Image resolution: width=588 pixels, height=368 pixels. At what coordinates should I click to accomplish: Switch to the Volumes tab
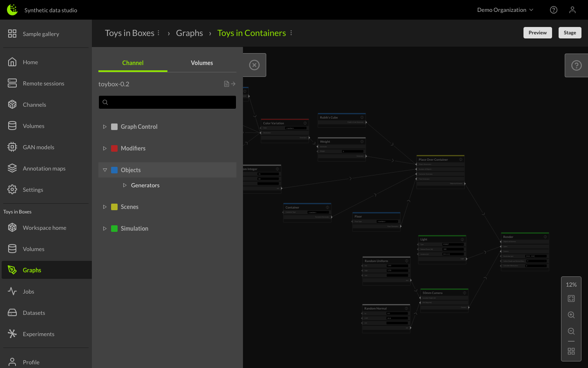[x=202, y=63]
